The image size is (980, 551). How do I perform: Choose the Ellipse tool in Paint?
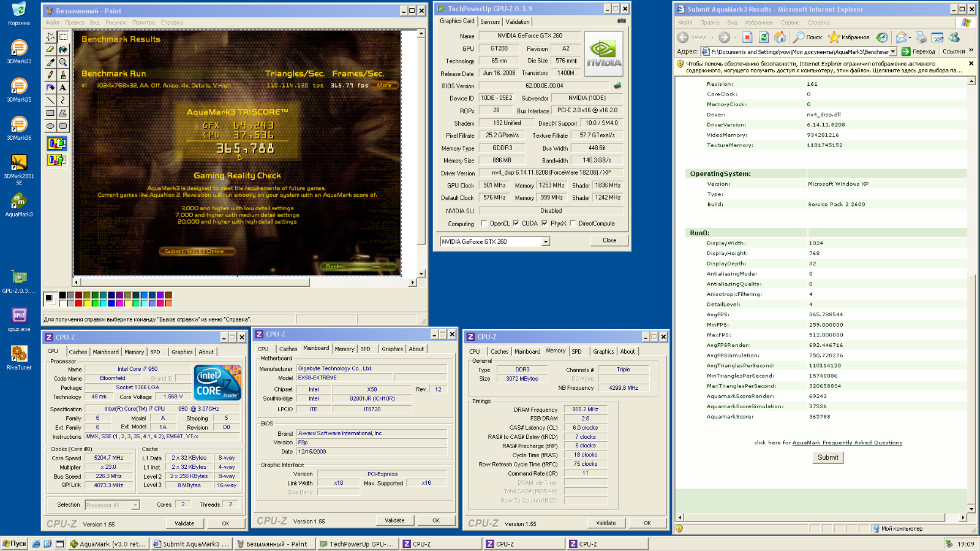[50, 126]
